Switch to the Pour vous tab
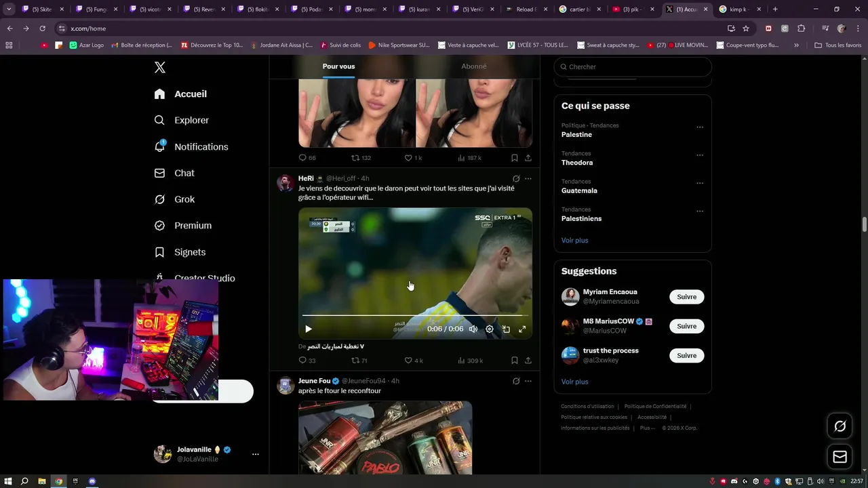This screenshot has height=488, width=868. click(x=338, y=66)
